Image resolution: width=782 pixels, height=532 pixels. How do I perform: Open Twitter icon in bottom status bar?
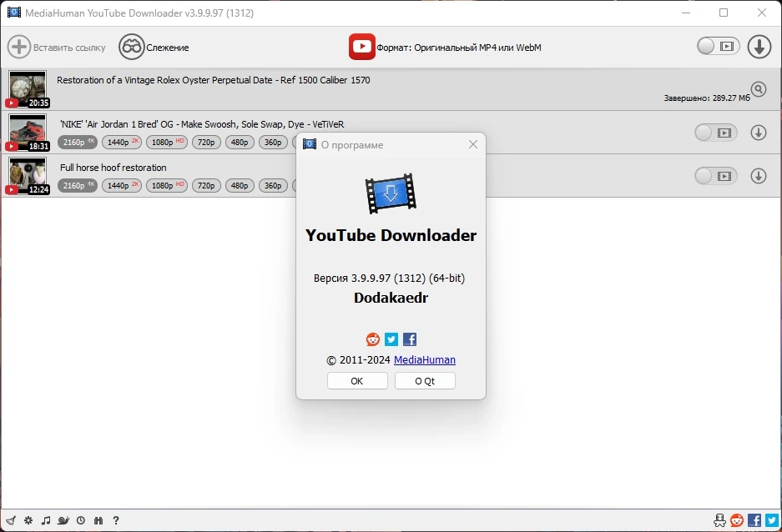click(772, 520)
